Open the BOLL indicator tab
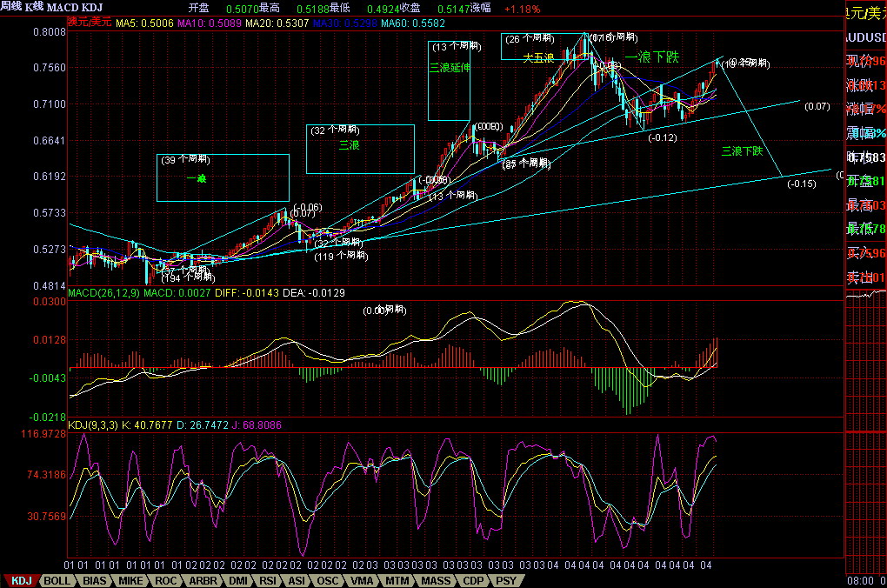Screen dimensions: 887x588 tap(57, 581)
